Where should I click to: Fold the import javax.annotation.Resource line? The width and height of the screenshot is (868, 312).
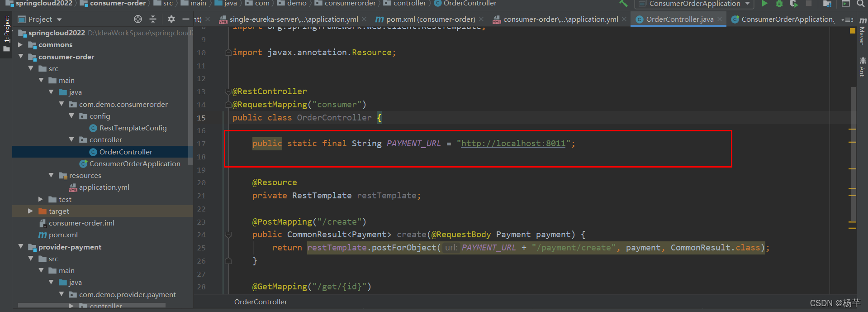coord(228,53)
